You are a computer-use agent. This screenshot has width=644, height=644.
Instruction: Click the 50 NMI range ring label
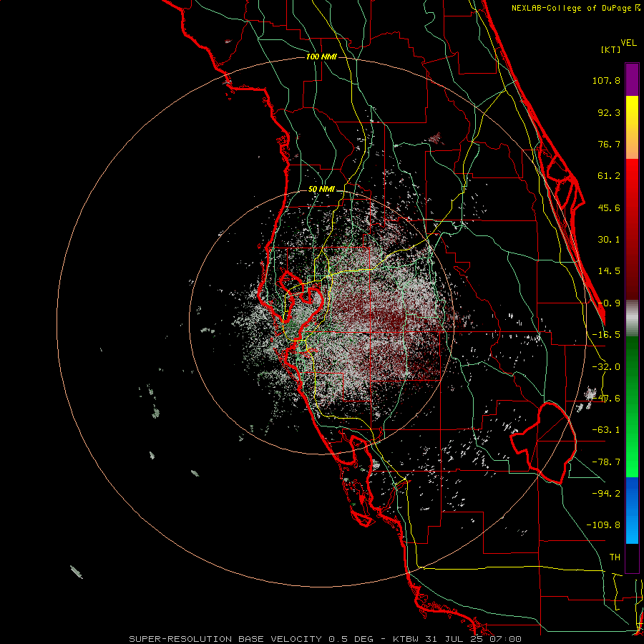coord(321,190)
